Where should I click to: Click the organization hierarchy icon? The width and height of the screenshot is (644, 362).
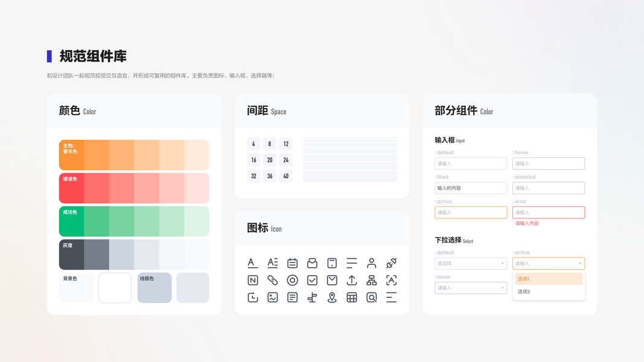tap(371, 281)
